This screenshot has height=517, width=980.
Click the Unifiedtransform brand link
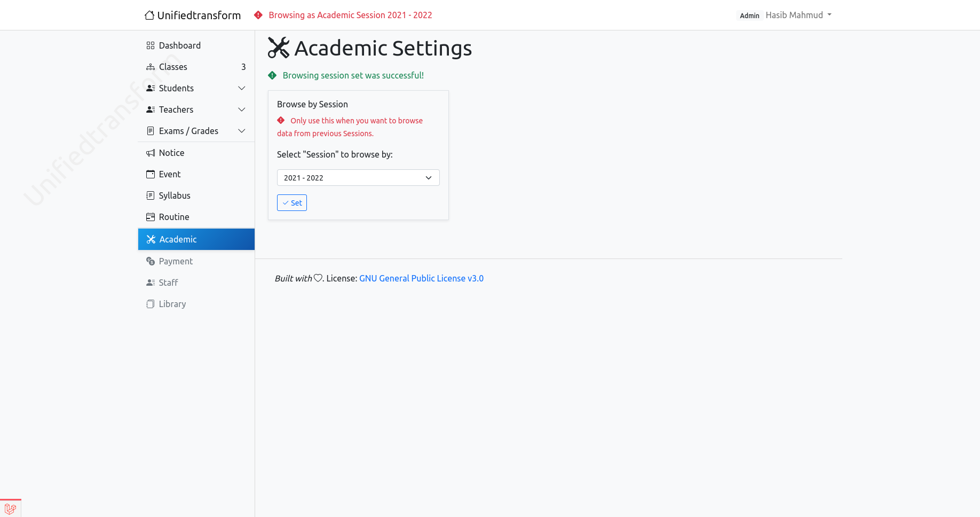(193, 15)
